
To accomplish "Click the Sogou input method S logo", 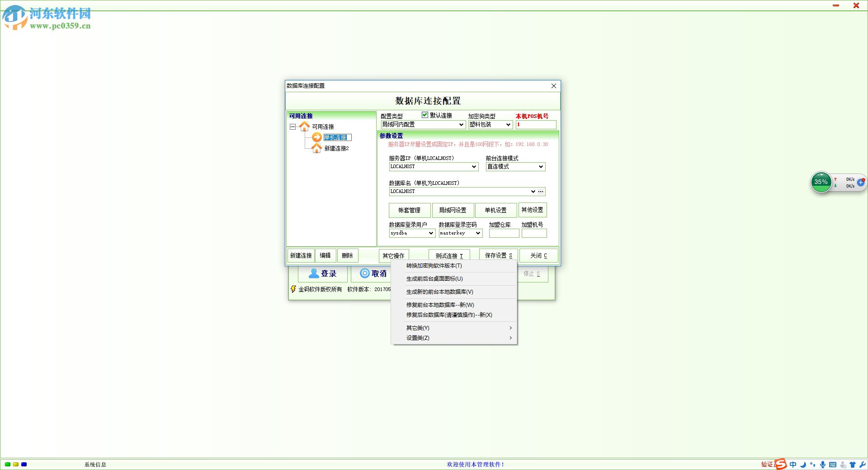I will click(781, 464).
